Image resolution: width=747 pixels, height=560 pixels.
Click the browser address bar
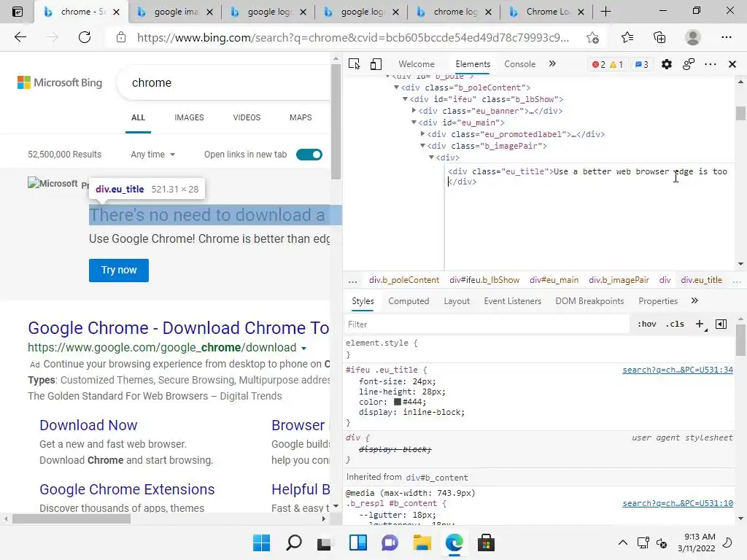(x=352, y=37)
